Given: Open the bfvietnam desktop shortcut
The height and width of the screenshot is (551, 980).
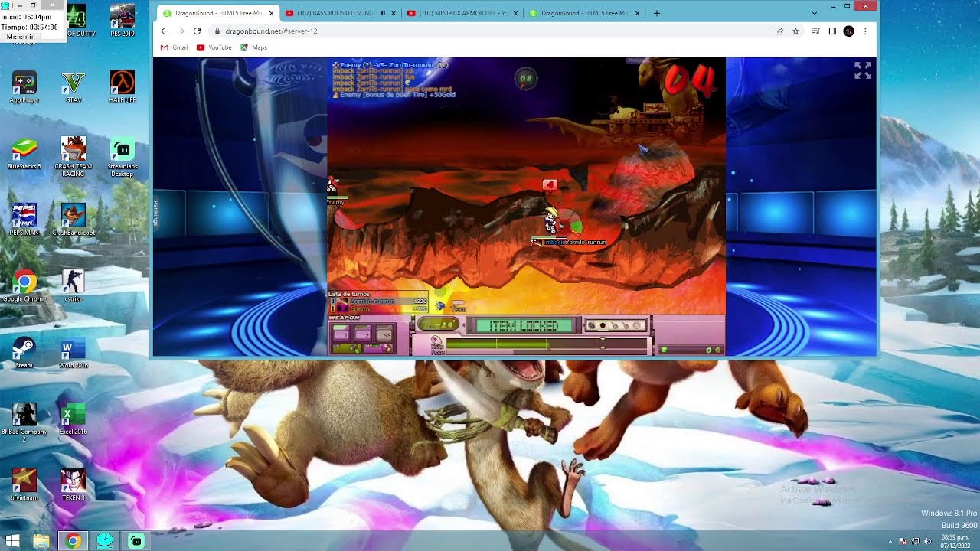Looking at the screenshot, I should coord(24,484).
